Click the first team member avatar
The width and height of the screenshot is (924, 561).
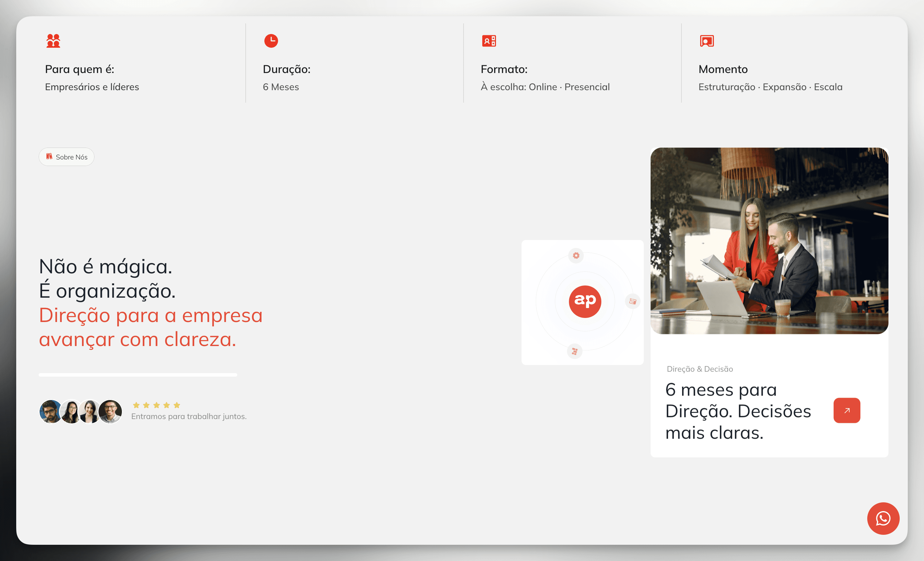(50, 411)
